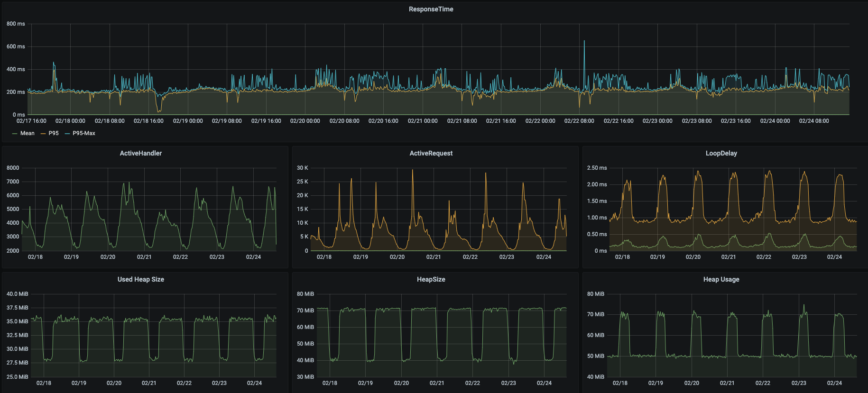Click the 32.5 MiB label on Used Heap Size axis

(17, 335)
